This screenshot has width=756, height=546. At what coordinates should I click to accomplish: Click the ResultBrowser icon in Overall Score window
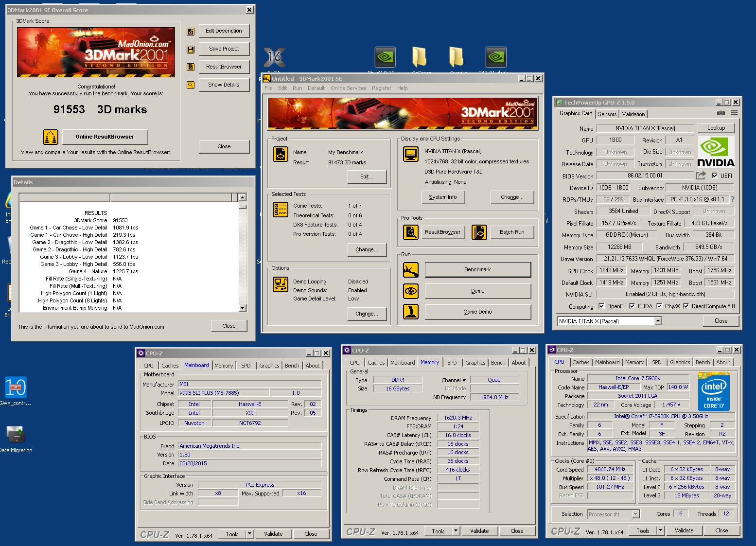191,67
